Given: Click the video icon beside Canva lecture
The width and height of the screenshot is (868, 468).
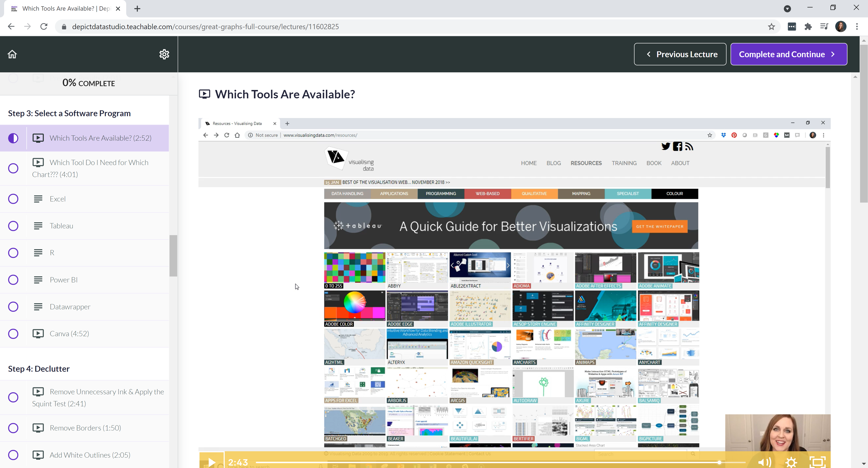Looking at the screenshot, I should click(x=38, y=333).
